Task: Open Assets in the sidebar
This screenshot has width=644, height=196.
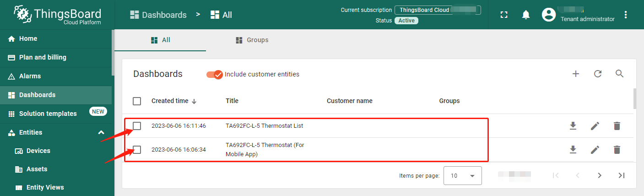Action: pos(56,169)
